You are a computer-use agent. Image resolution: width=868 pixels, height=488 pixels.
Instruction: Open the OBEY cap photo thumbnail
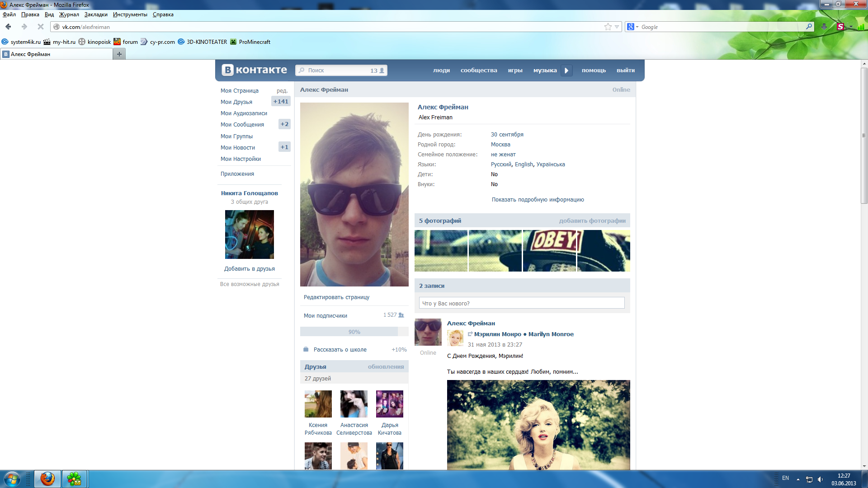click(x=549, y=251)
